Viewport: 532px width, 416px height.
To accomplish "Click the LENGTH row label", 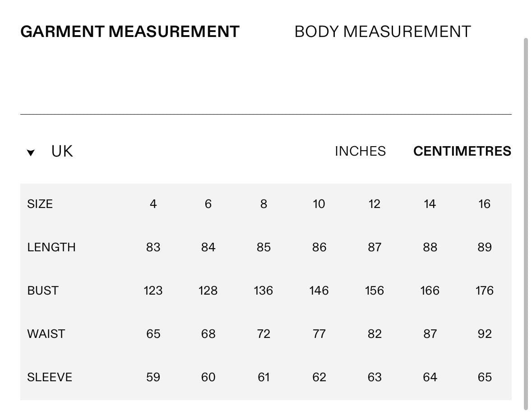I will 51,247.
